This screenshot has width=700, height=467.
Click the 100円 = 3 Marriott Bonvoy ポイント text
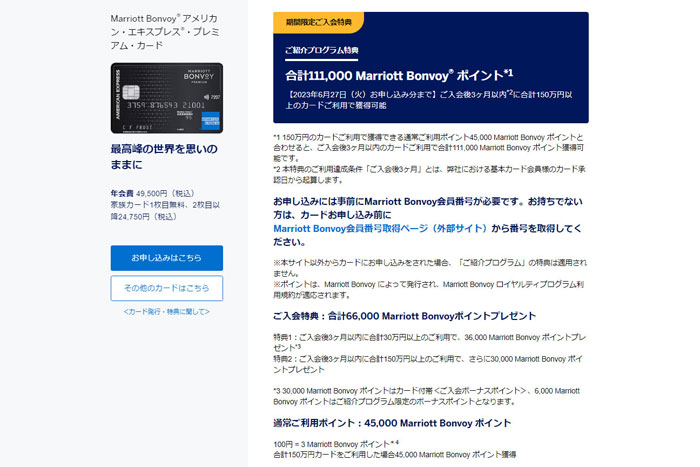(x=336, y=444)
